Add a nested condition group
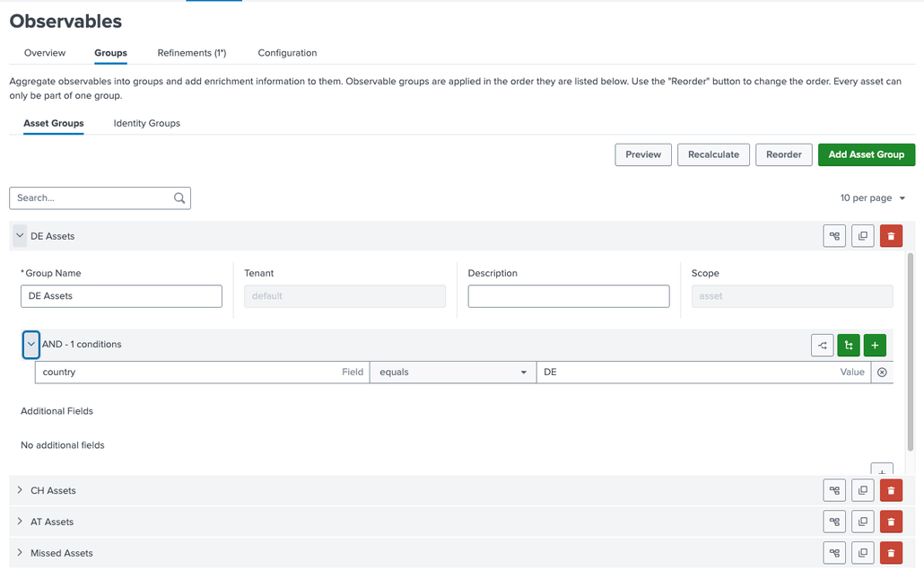The image size is (924, 579). click(848, 345)
